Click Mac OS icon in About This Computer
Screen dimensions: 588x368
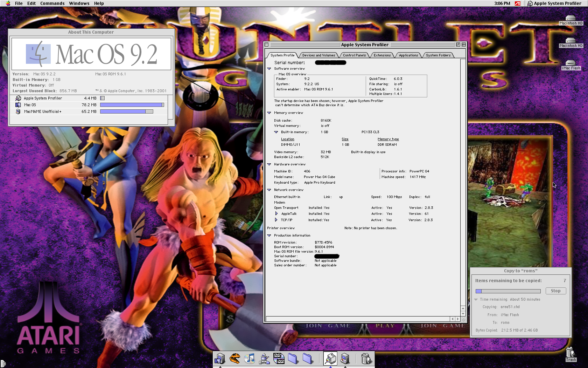click(18, 105)
